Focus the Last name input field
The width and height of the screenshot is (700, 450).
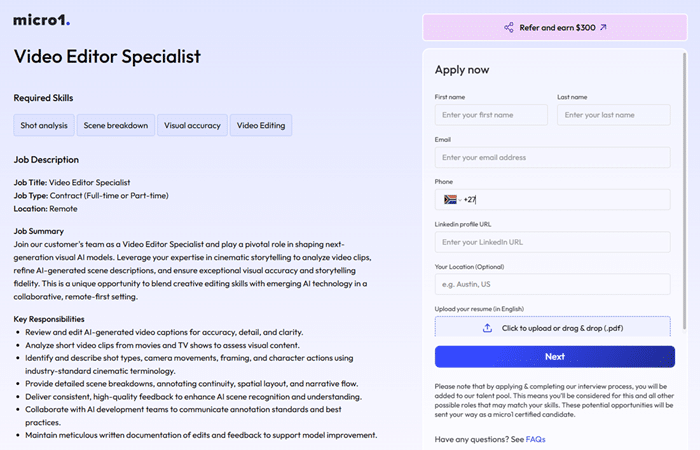(613, 115)
